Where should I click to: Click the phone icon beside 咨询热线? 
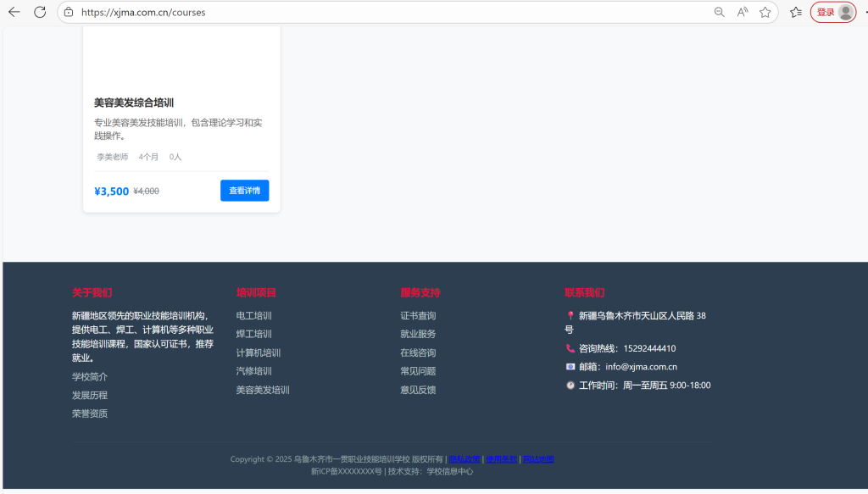(x=570, y=348)
